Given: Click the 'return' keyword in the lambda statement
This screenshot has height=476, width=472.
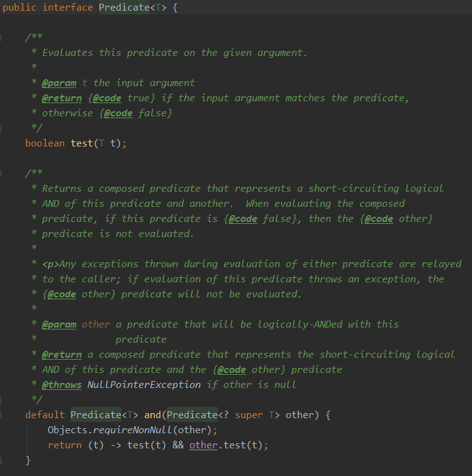Looking at the screenshot, I should 65,445.
